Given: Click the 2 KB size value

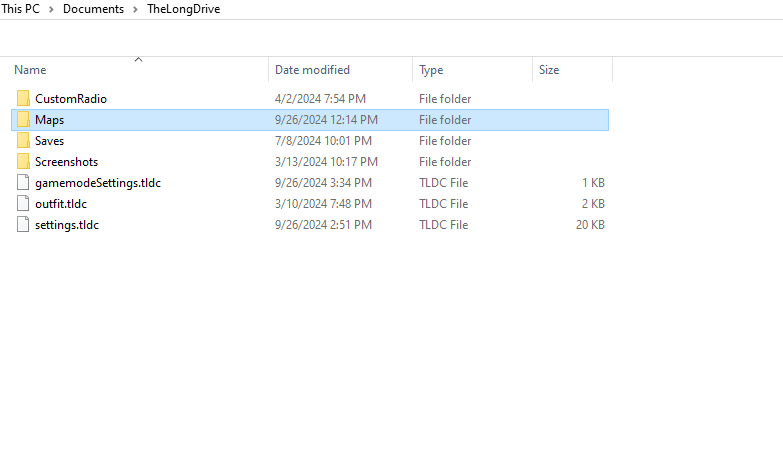Looking at the screenshot, I should point(593,204).
